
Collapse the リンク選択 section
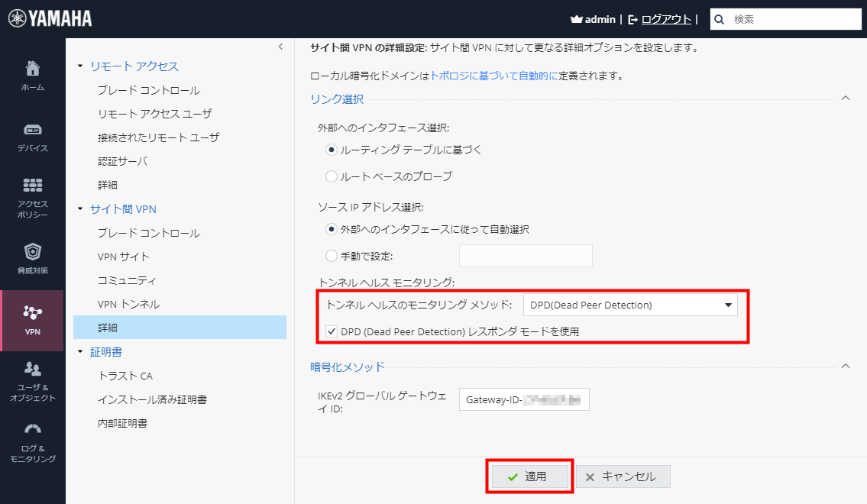click(845, 98)
